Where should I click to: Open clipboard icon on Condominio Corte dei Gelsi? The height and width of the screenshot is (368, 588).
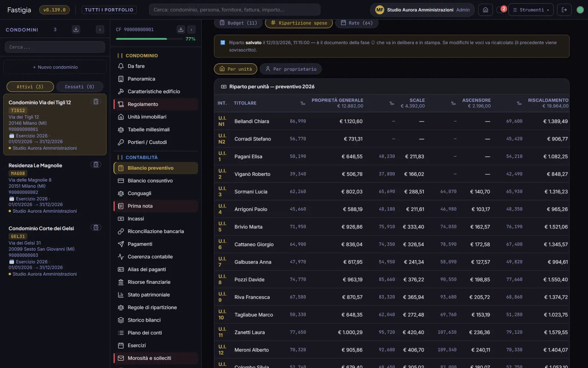(x=96, y=227)
